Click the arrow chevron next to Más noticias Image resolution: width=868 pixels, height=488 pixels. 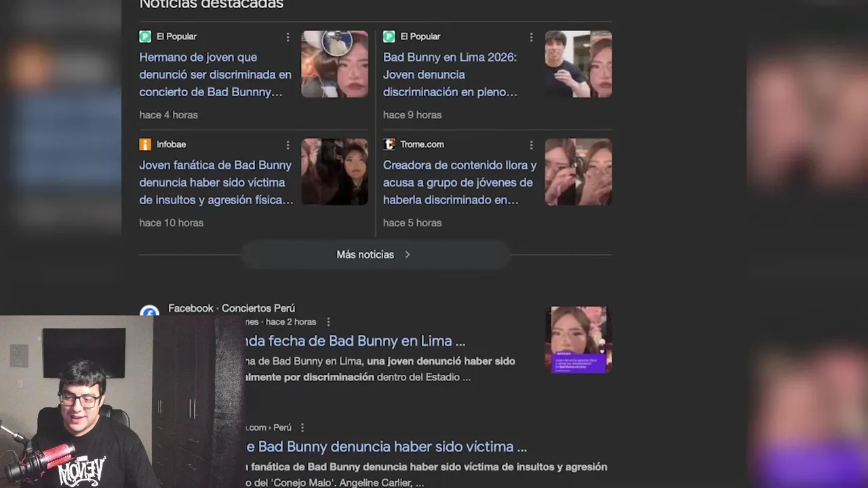(x=408, y=255)
